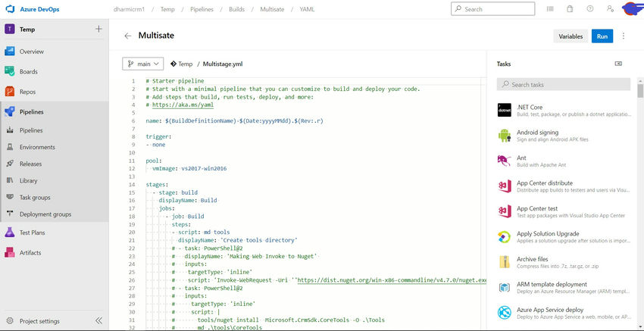Go to Repos in the sidebar
Image resolution: width=644 pixels, height=331 pixels.
(27, 92)
